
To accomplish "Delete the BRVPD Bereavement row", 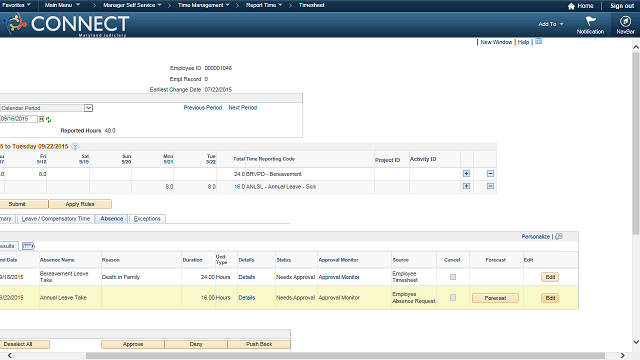I will coord(490,173).
